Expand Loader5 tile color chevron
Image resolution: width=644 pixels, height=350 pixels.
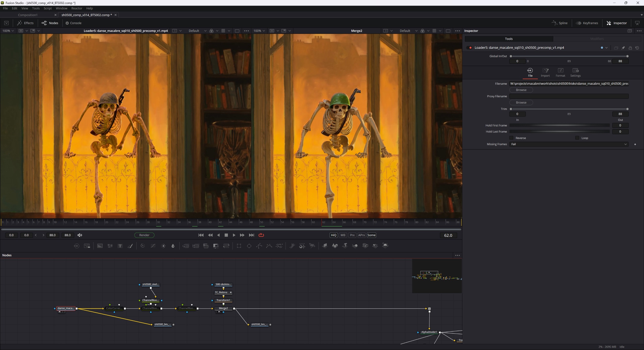[607, 48]
